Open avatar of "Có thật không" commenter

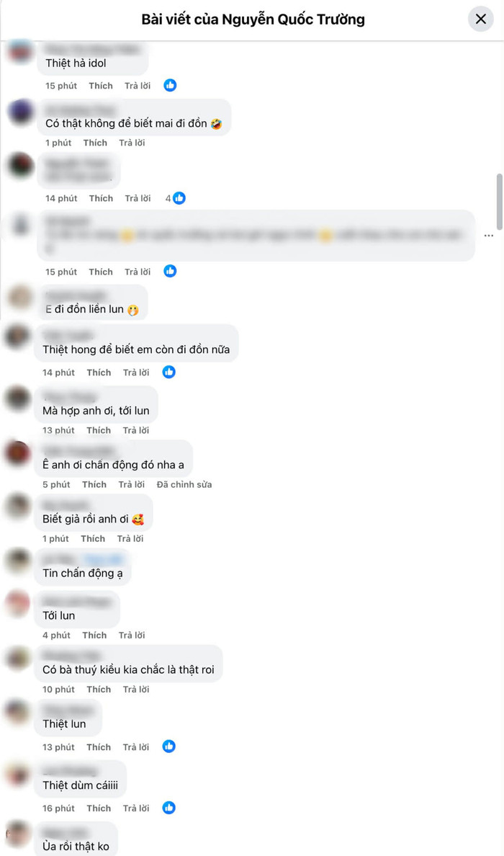click(22, 112)
